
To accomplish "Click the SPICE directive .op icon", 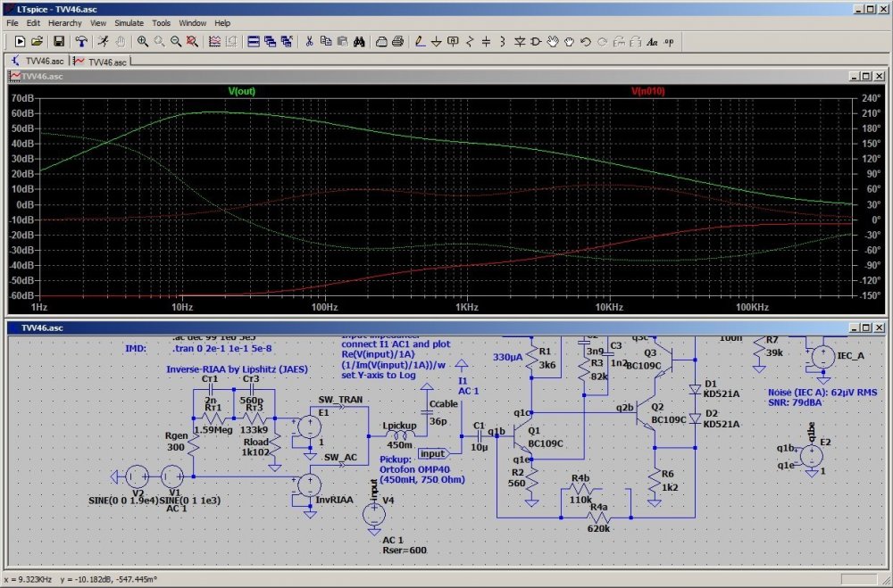I will click(x=669, y=42).
